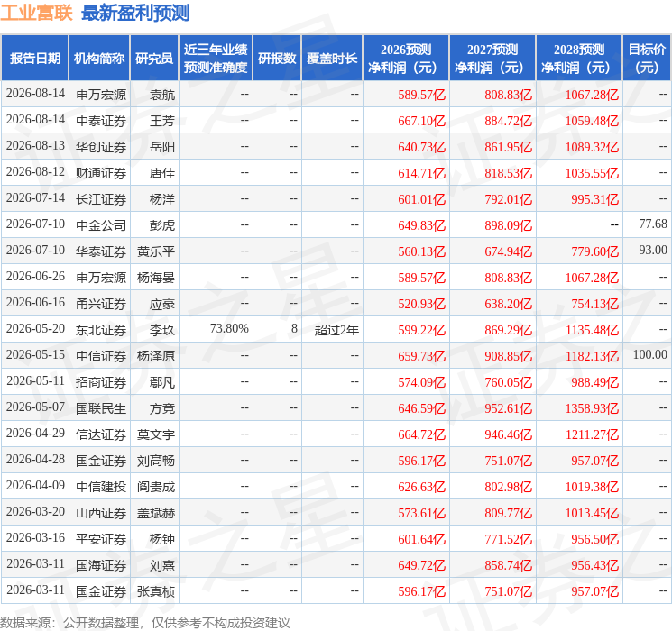Click 中信建投 institution cell

point(101,487)
